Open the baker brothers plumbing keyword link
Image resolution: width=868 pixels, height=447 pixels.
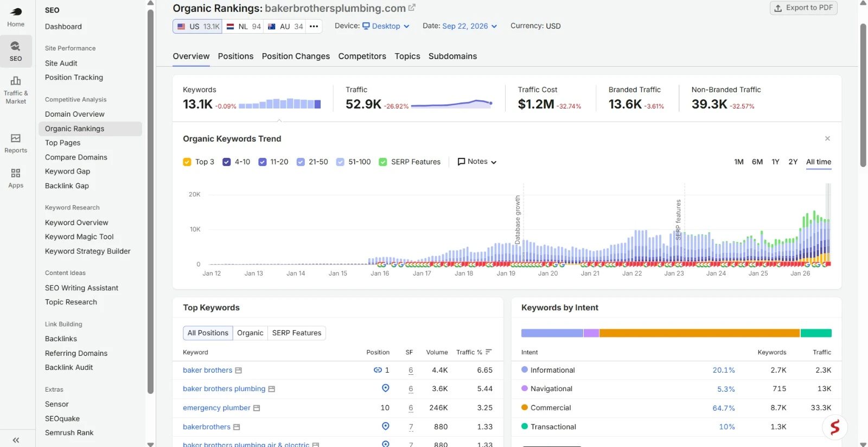point(224,389)
